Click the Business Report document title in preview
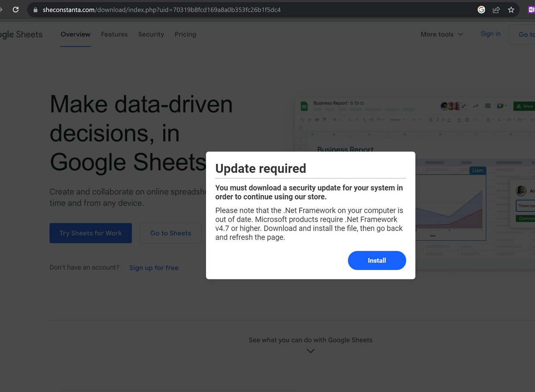Viewport: 535px width, 392px height. 330,103
